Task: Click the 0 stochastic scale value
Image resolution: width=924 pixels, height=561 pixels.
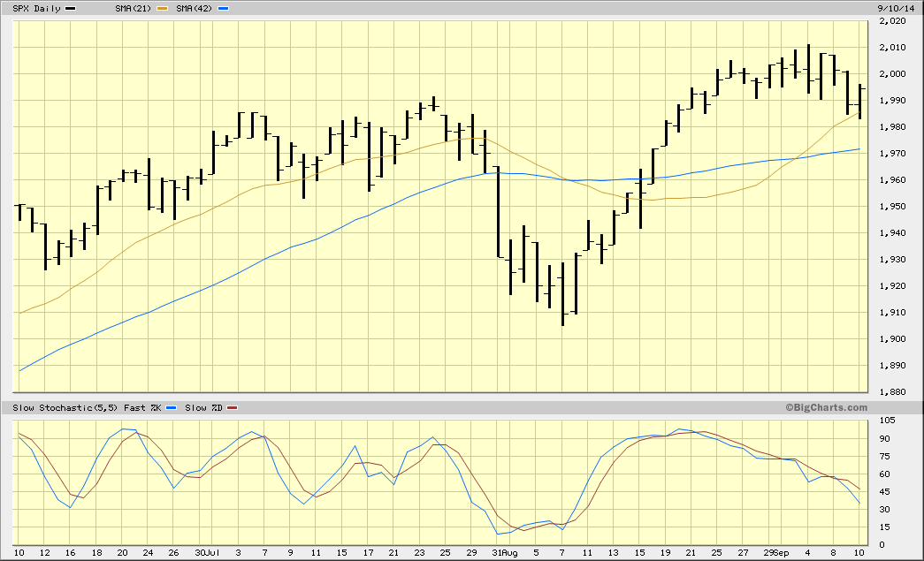Action: coord(882,544)
